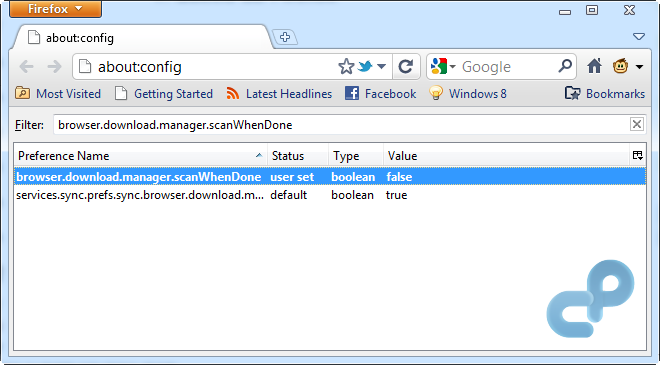
Task: Click the Twitter bird icon in address bar
Action: click(x=365, y=67)
